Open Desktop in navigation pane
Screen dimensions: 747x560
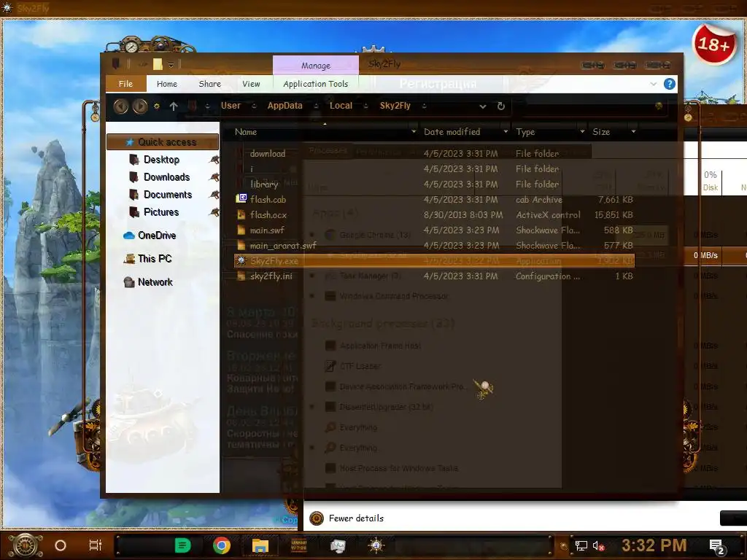pyautogui.click(x=161, y=160)
